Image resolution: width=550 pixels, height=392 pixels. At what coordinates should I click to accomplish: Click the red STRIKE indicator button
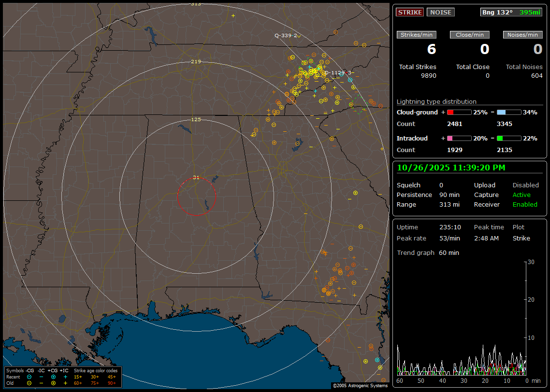(x=410, y=13)
